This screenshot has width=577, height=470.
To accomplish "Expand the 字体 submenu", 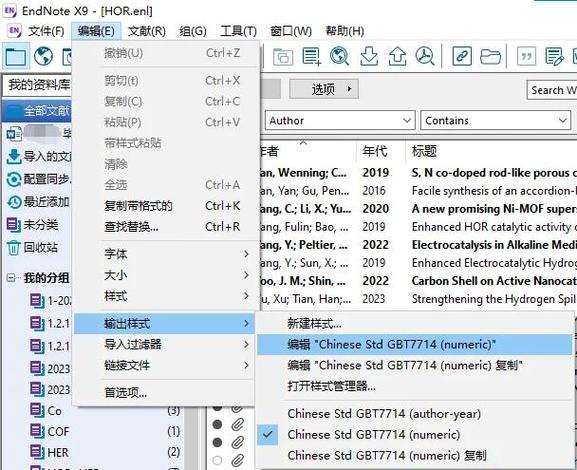I will coord(164,254).
